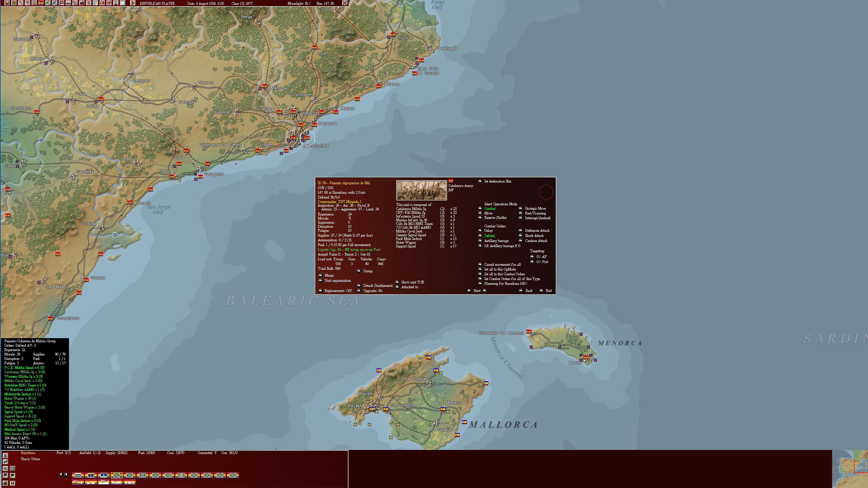Choose Shock Attack combat order

pos(521,236)
